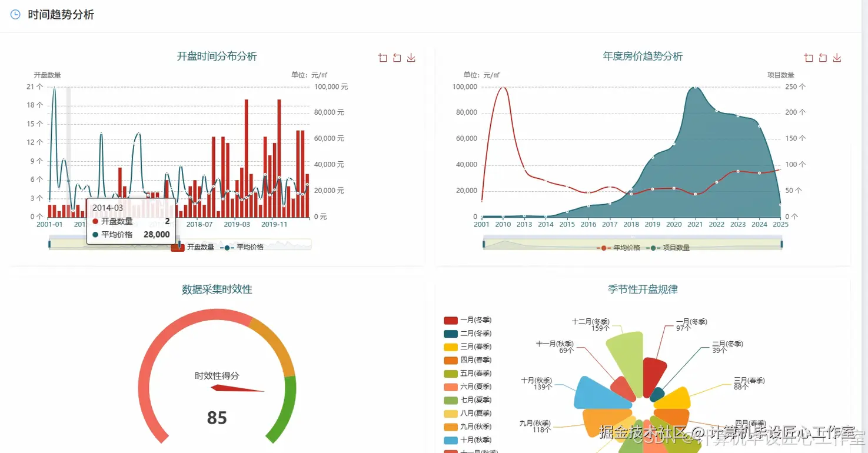Toggle 六月(夏季) legend entry
This screenshot has width=868, height=453.
pos(468,387)
